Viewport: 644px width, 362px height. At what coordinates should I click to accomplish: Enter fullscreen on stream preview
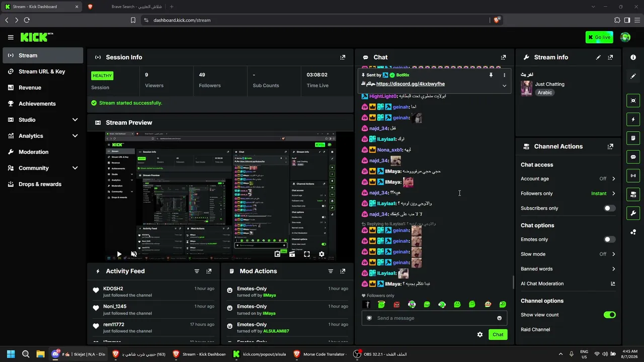(307, 254)
